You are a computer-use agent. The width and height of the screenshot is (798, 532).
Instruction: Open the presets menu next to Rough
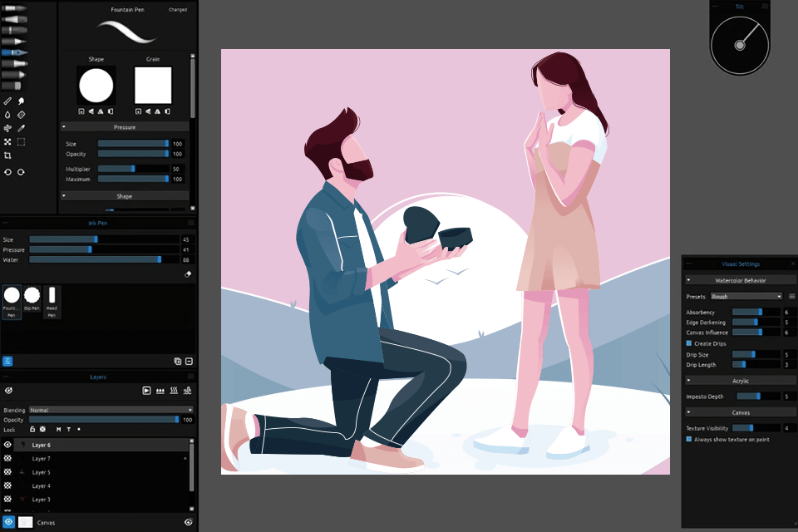pyautogui.click(x=792, y=296)
